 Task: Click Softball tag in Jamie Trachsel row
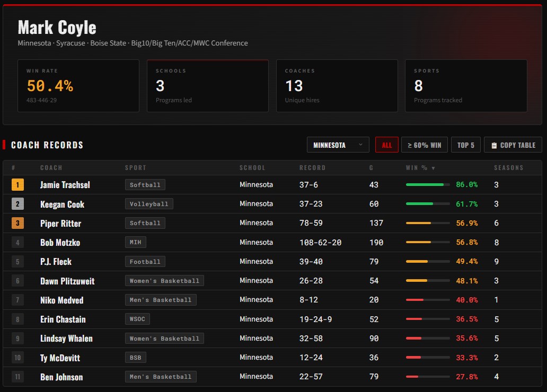tap(145, 184)
